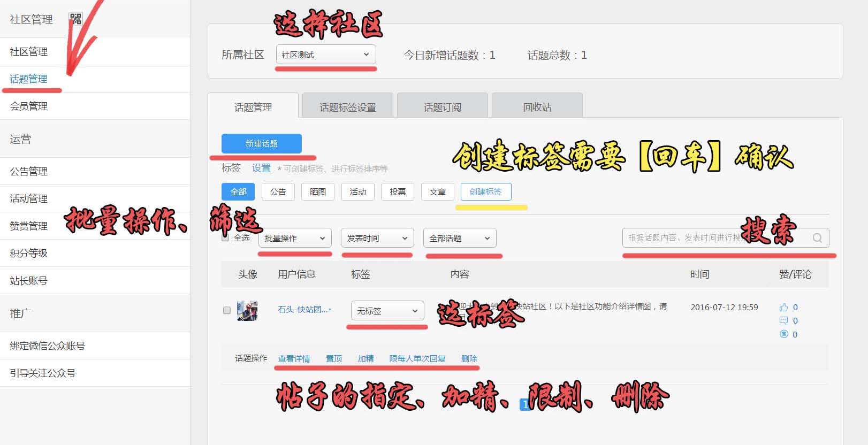868x445 pixels.
Task: Open the 全部话题 filter dropdown
Action: coord(459,238)
